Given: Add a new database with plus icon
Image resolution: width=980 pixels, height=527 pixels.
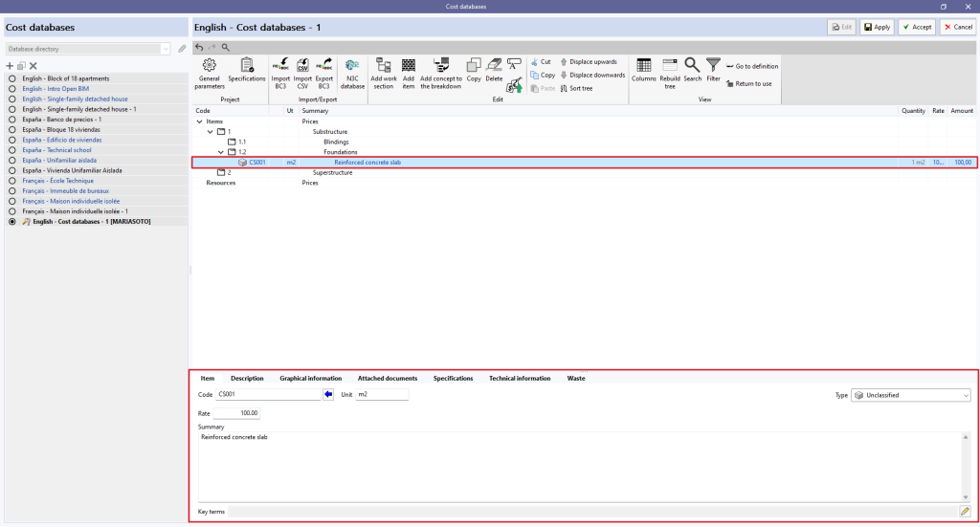Looking at the screenshot, I should [10, 66].
